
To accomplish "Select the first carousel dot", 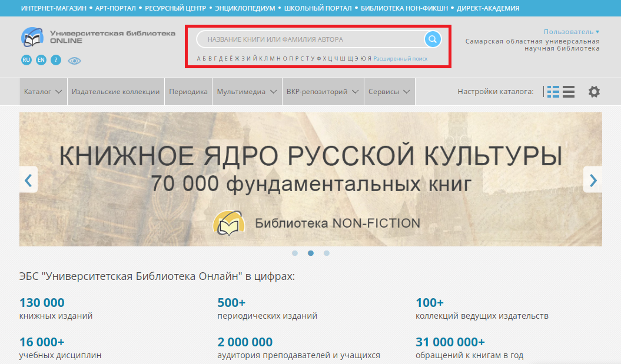I will [x=295, y=253].
